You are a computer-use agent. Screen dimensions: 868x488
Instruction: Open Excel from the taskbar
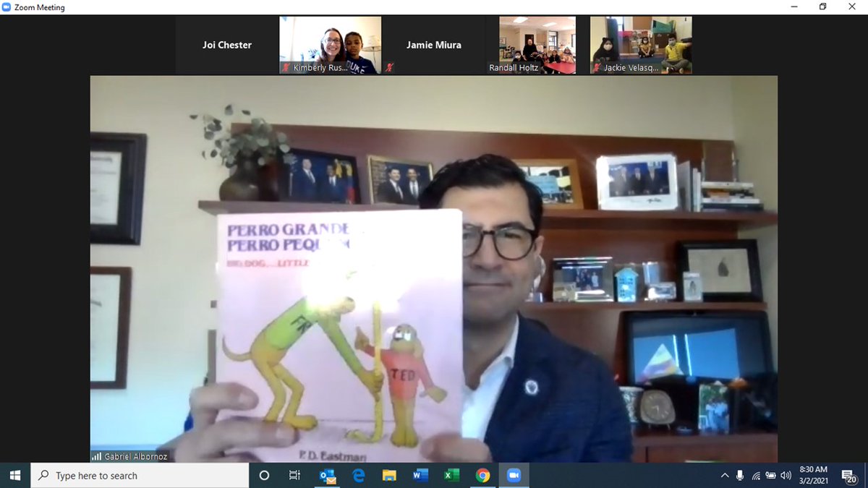point(451,475)
